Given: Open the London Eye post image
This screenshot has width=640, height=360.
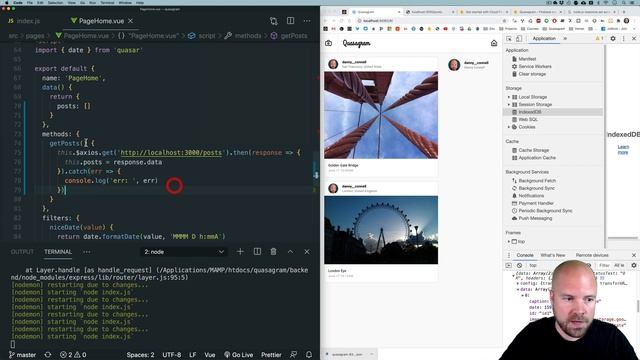Looking at the screenshot, I should (x=381, y=230).
